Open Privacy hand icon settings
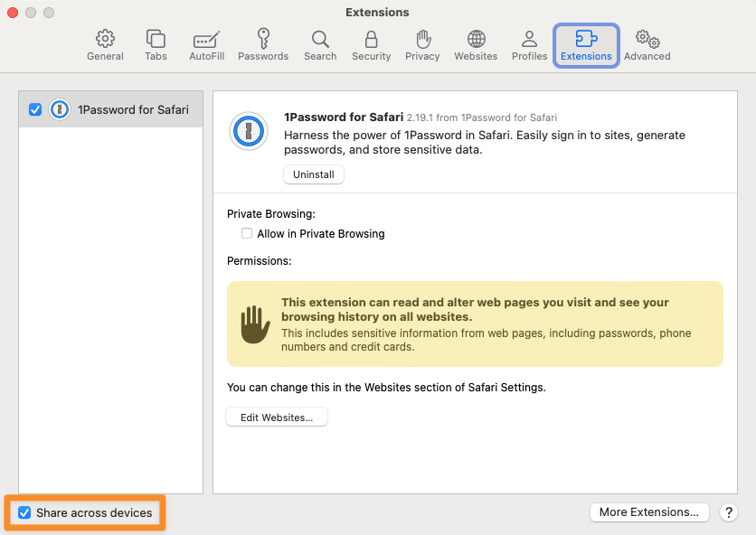 pos(422,45)
